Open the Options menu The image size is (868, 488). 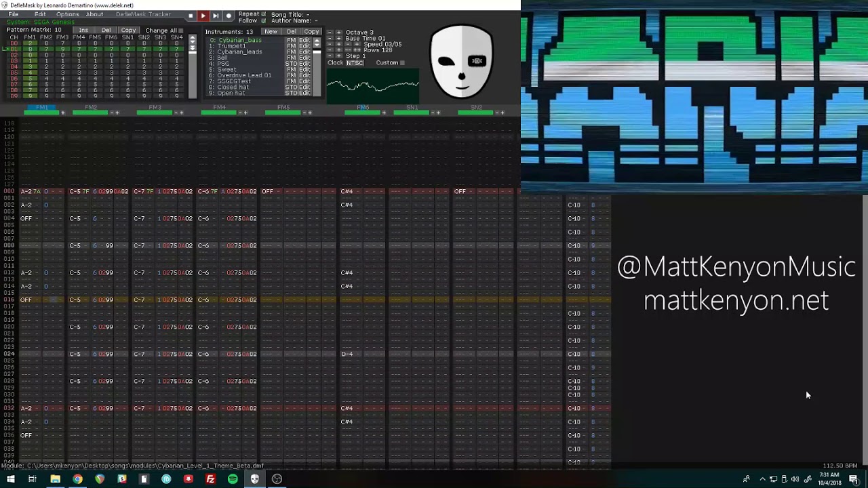(68, 14)
